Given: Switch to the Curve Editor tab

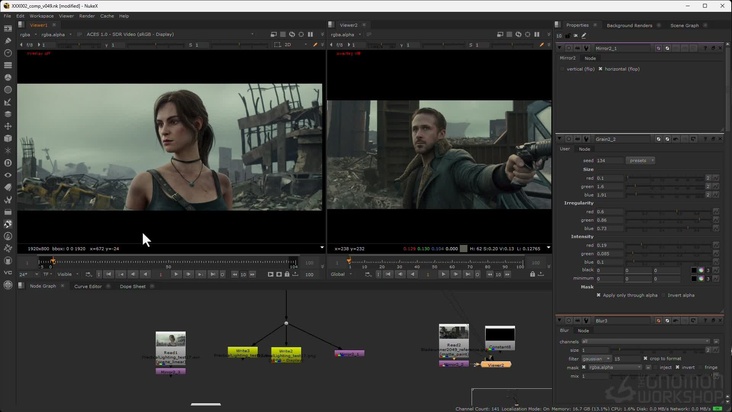Looking at the screenshot, I should [x=88, y=286].
